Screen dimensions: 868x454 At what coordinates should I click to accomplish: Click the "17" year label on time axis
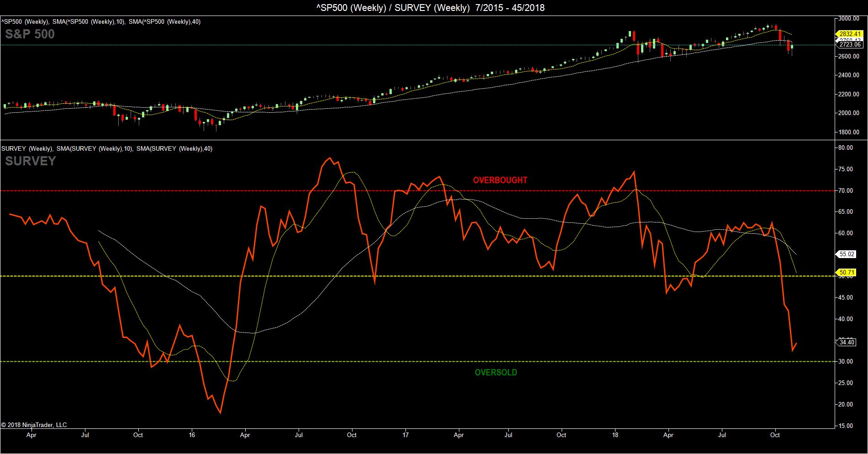point(405,435)
